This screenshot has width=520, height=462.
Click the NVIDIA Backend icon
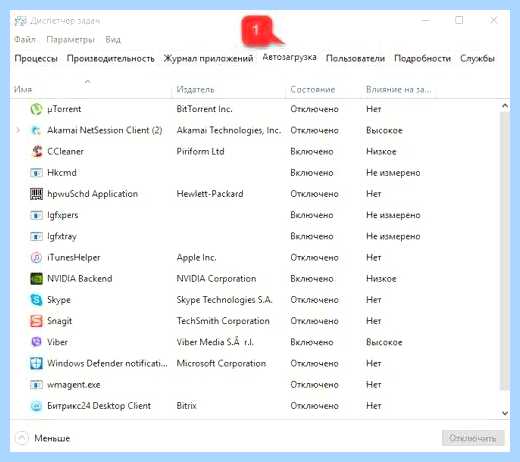(x=36, y=279)
